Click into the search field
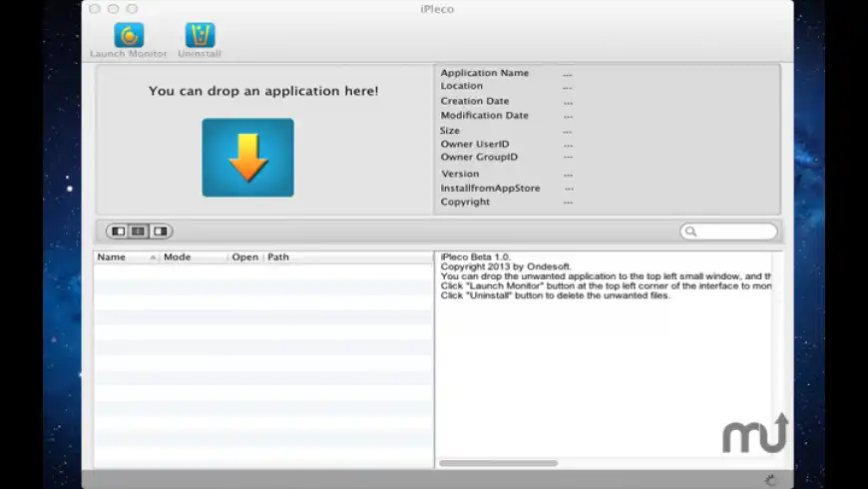The width and height of the screenshot is (868, 489). click(x=728, y=232)
